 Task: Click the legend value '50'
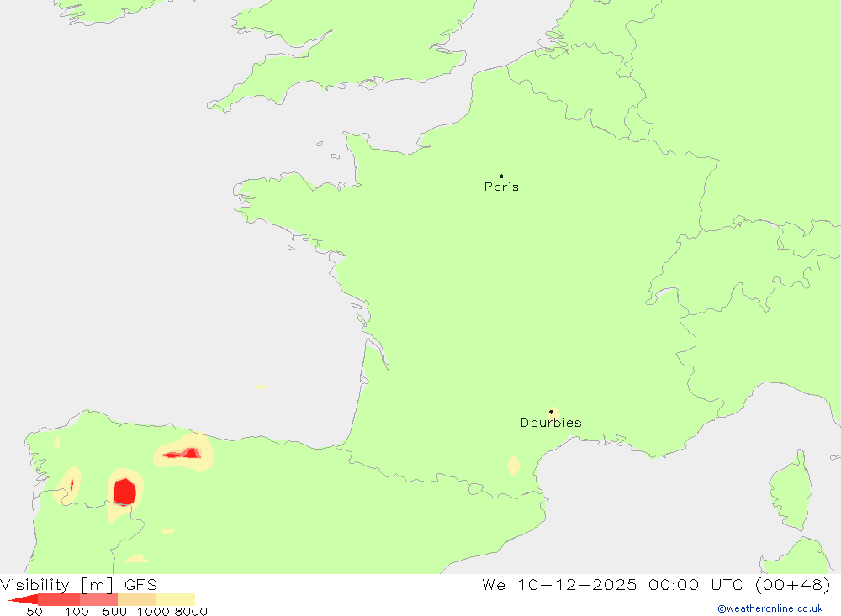coord(34,611)
